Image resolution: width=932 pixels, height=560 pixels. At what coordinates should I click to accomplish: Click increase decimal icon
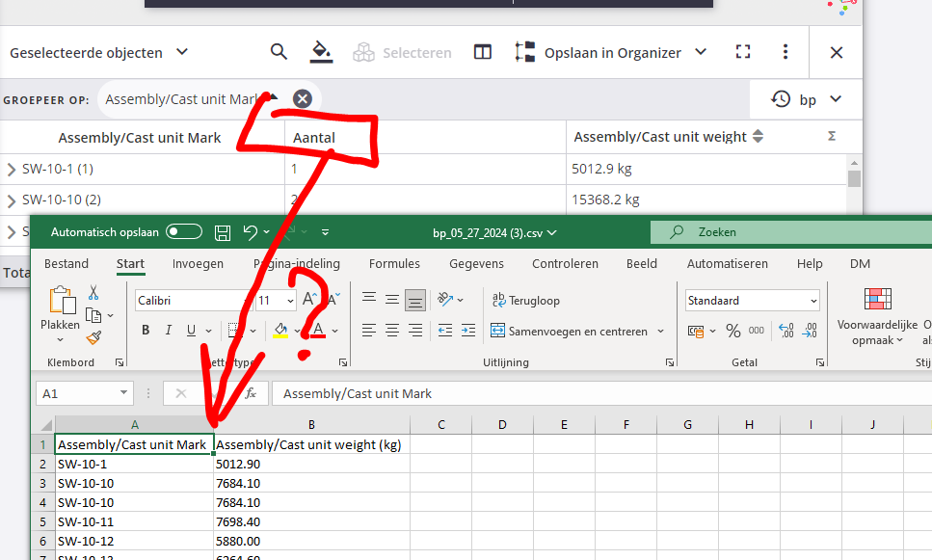pyautogui.click(x=786, y=331)
